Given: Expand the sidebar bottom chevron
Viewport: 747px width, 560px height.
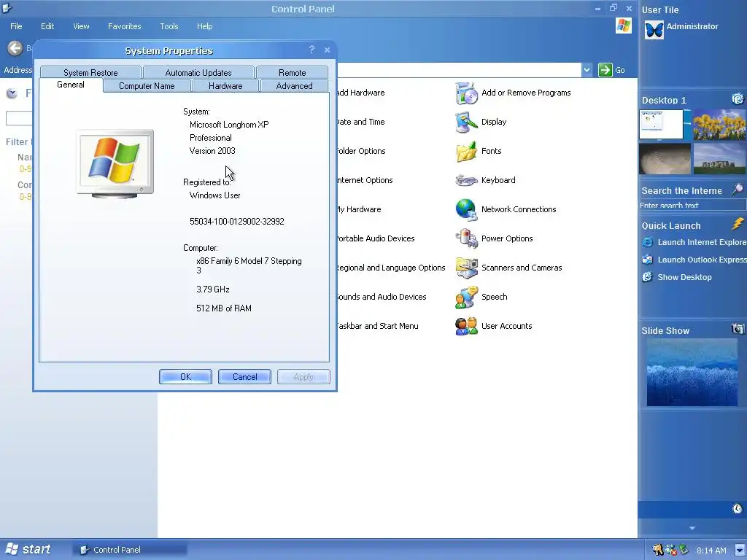Looking at the screenshot, I should coord(692,528).
